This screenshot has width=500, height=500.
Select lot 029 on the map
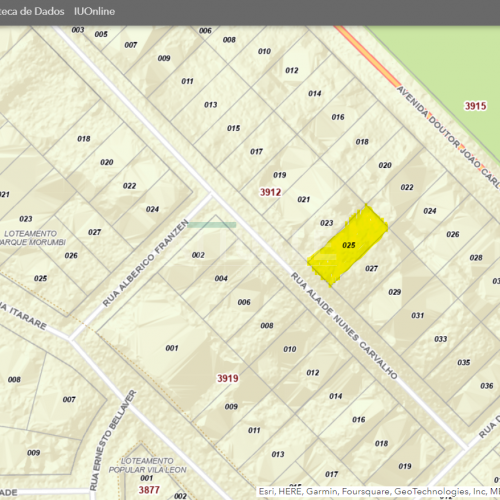coord(394,292)
